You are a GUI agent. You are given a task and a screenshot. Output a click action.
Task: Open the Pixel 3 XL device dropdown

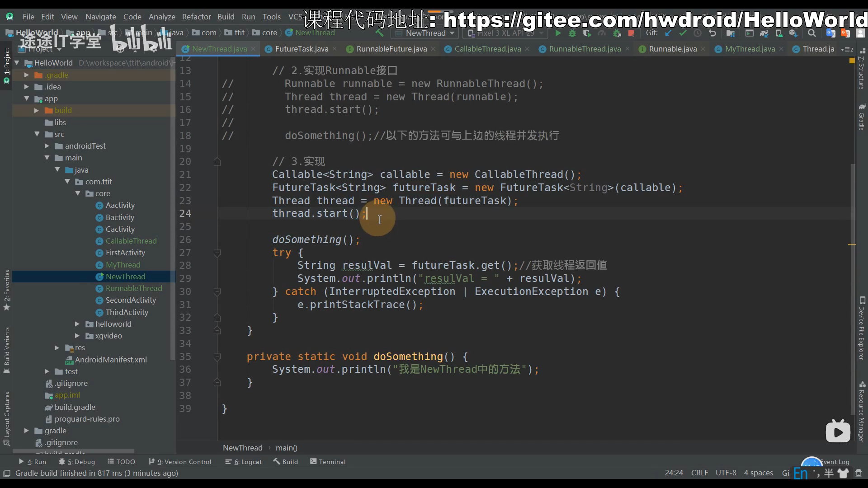pyautogui.click(x=505, y=33)
